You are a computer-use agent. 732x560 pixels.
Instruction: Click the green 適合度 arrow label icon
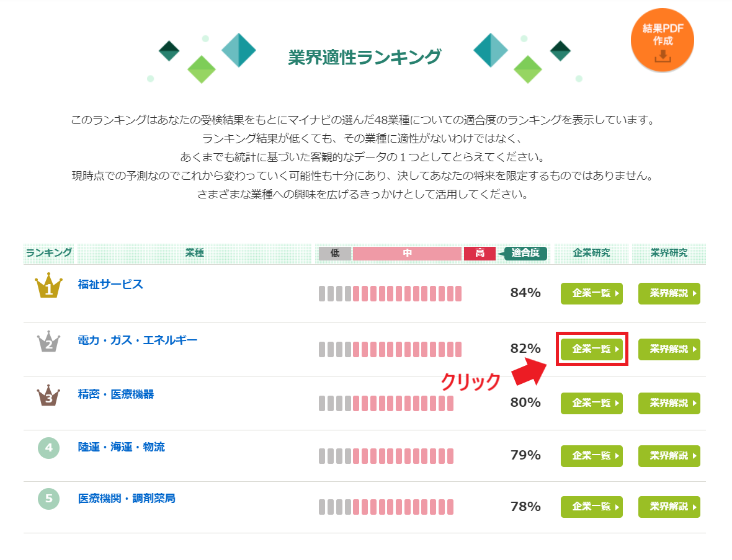pos(525,253)
